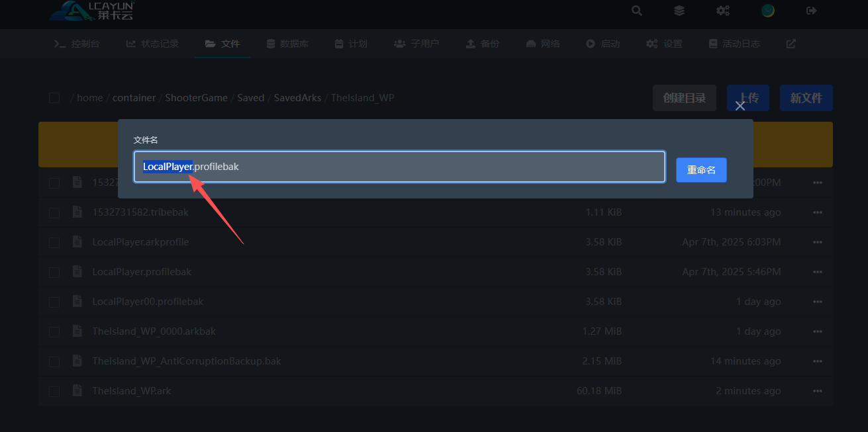Navigate to SavedArks in breadcrumb

click(x=297, y=98)
